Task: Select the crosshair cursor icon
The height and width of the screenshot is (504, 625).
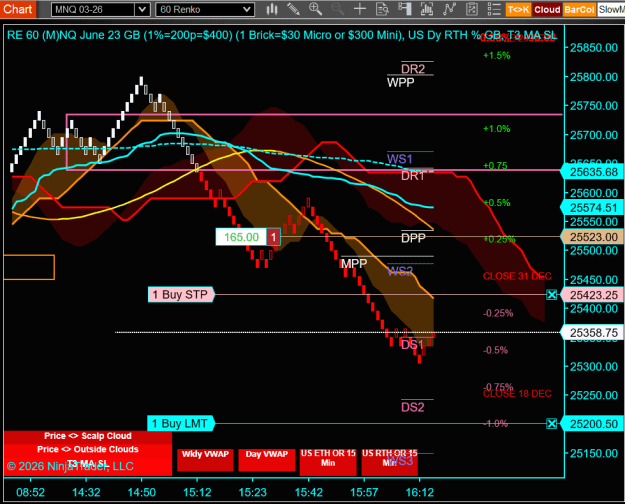Action: [x=360, y=9]
